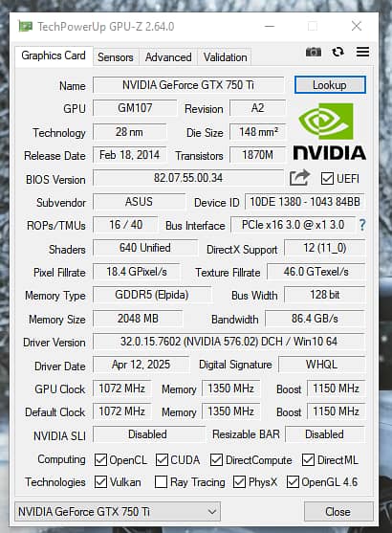
Task: Click the Technology value 28 nm
Action: coord(129,132)
